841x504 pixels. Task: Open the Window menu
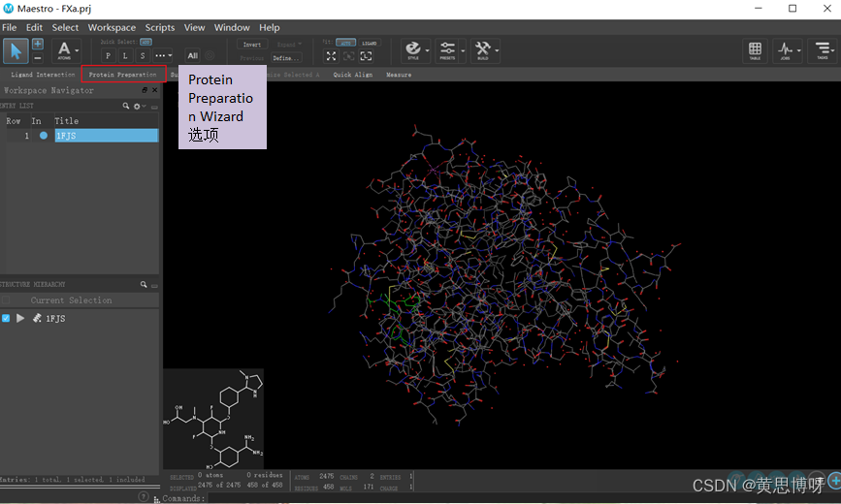point(232,27)
